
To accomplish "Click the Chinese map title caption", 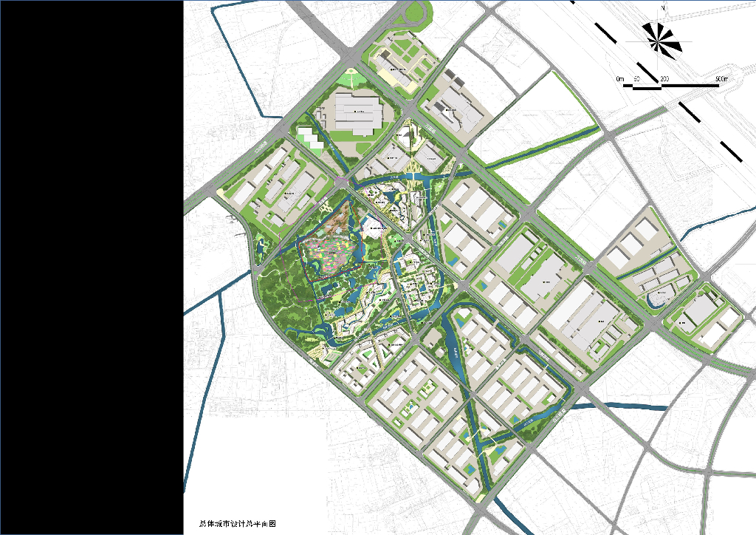I will pyautogui.click(x=237, y=523).
